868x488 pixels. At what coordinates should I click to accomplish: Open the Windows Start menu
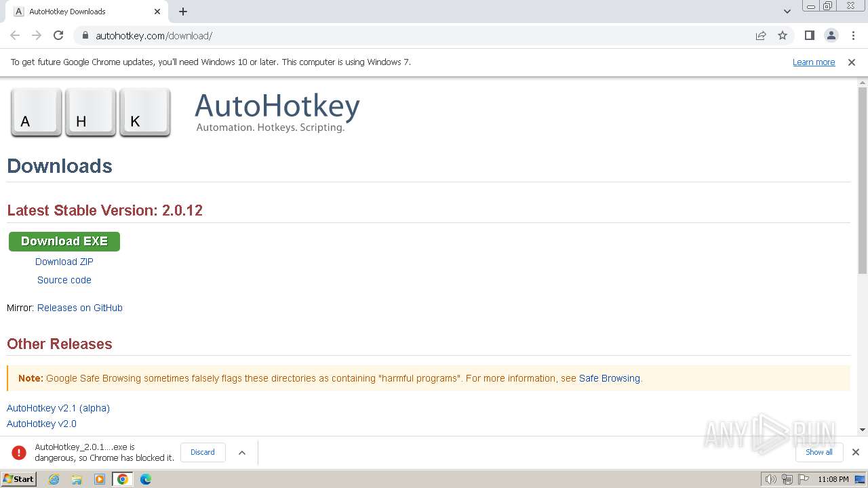19,479
